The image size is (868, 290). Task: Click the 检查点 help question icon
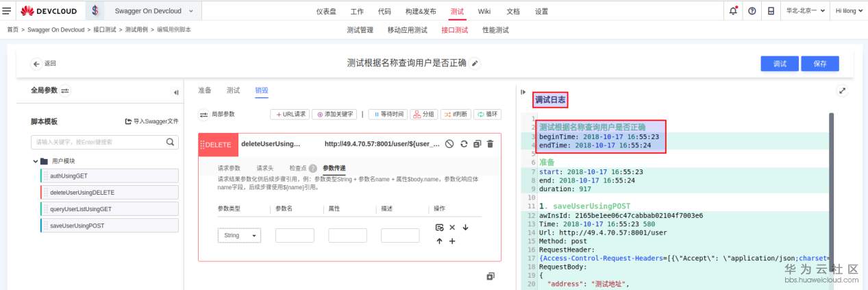pyautogui.click(x=312, y=168)
